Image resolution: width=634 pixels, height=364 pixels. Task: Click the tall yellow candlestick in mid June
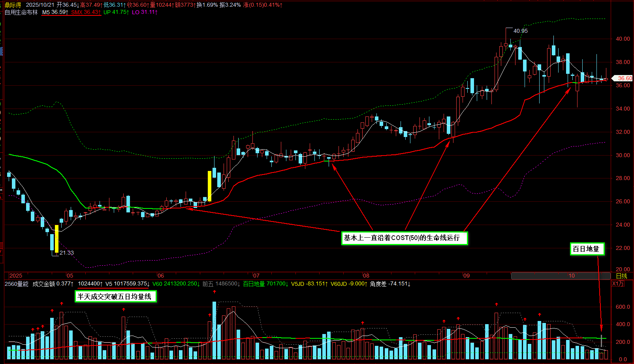click(210, 186)
